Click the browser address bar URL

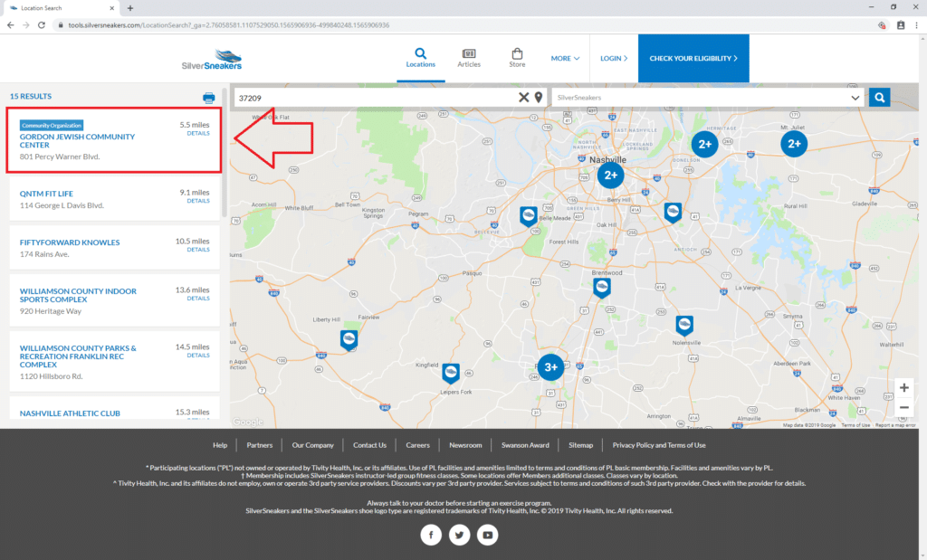228,25
